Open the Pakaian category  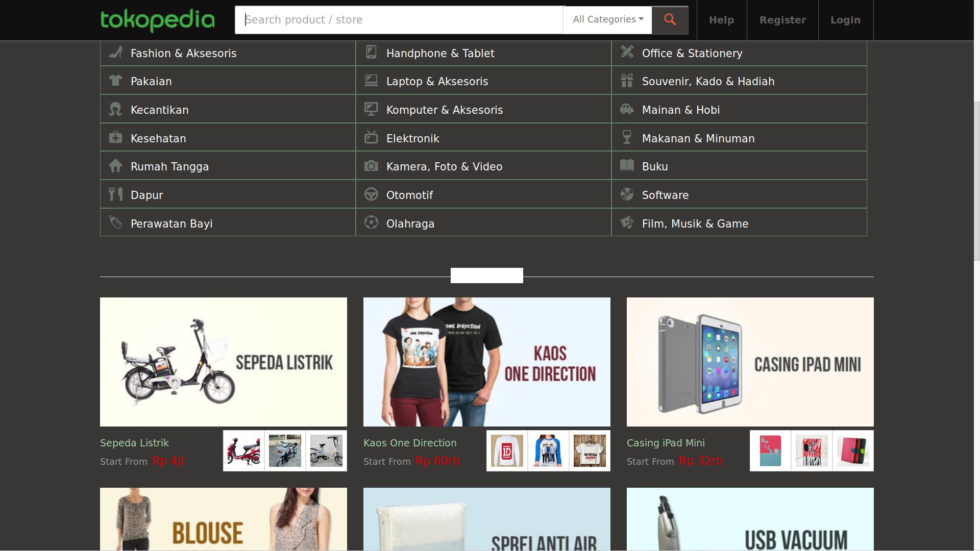(x=228, y=81)
